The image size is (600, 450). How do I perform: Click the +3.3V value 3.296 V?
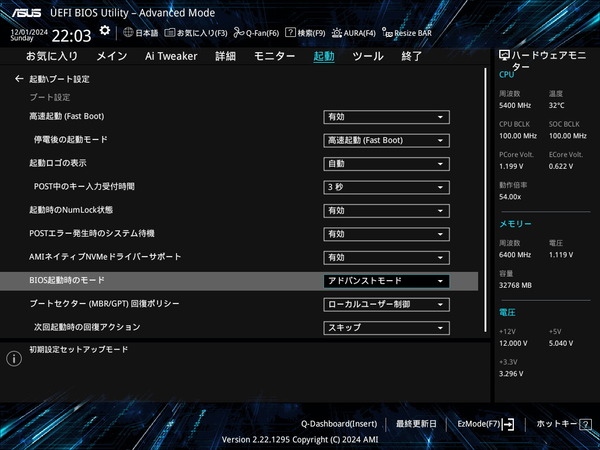(x=511, y=373)
